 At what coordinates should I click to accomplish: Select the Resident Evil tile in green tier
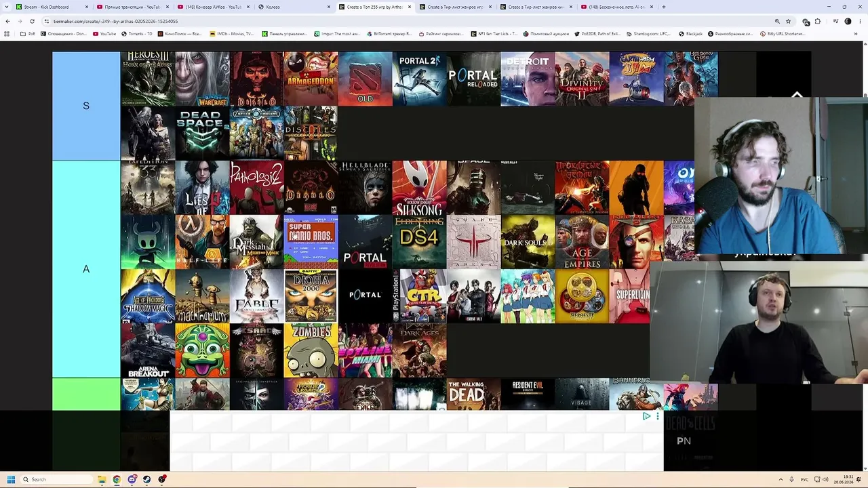[528, 394]
